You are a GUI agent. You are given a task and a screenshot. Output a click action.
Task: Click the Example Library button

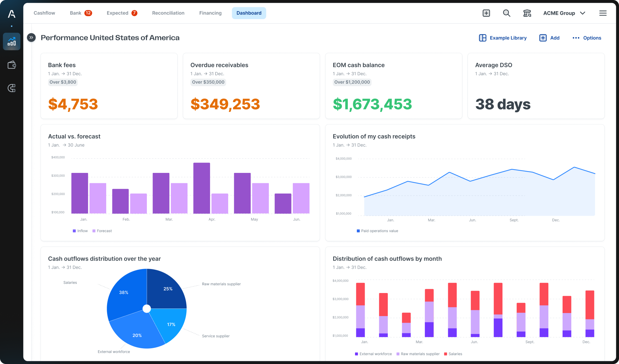point(502,38)
